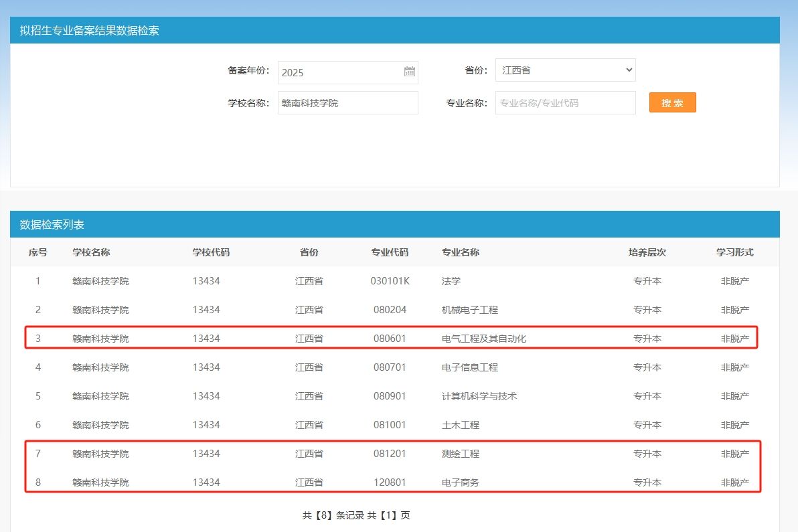This screenshot has height=532, width=798.
Task: Click the pagination record count text
Action: pos(355,515)
